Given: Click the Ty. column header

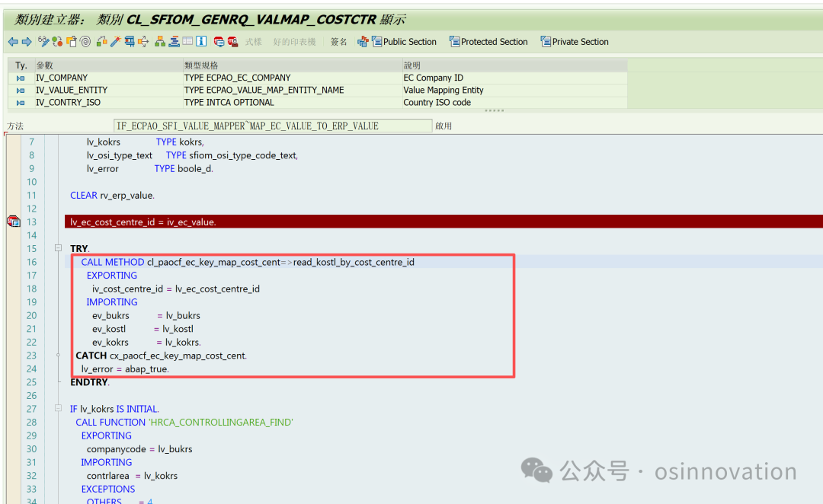Looking at the screenshot, I should [x=21, y=65].
